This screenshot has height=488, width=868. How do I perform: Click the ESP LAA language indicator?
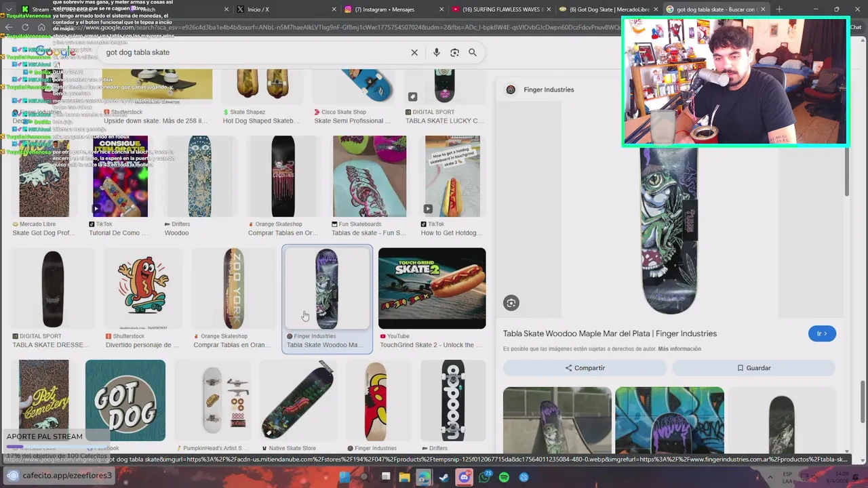[x=787, y=476]
